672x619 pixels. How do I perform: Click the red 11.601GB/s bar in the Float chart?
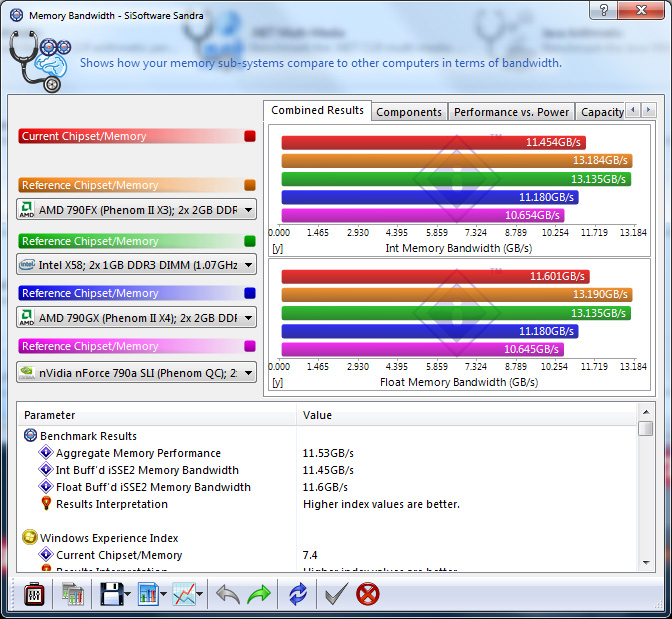(435, 276)
